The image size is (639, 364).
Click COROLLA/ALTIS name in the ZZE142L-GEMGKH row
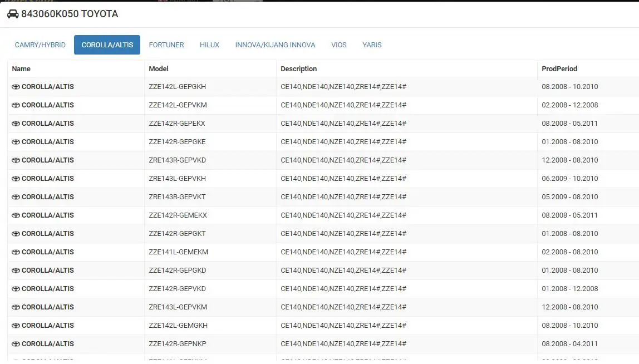point(48,325)
